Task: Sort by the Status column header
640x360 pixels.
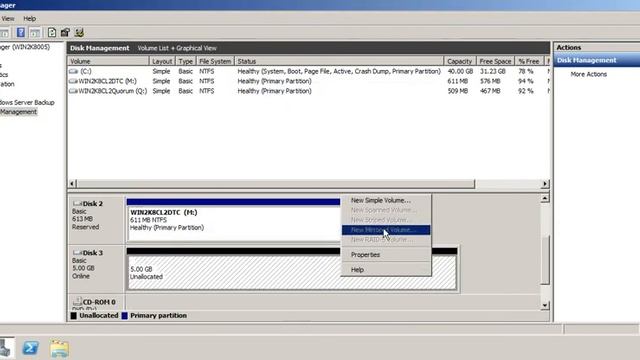Action: pos(339,61)
